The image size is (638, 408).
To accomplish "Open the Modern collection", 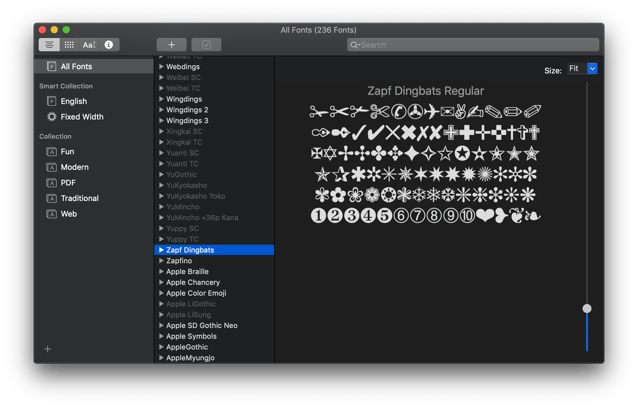I will [x=74, y=167].
